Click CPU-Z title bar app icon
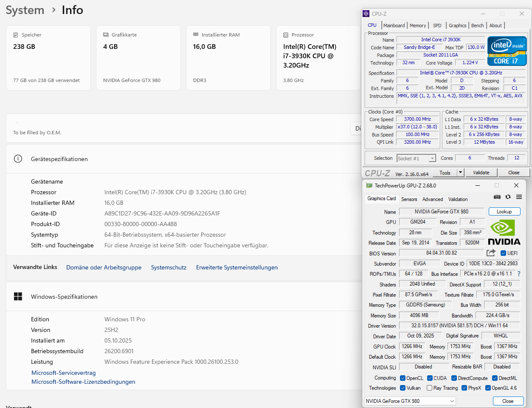This screenshot has width=532, height=408. tap(366, 14)
